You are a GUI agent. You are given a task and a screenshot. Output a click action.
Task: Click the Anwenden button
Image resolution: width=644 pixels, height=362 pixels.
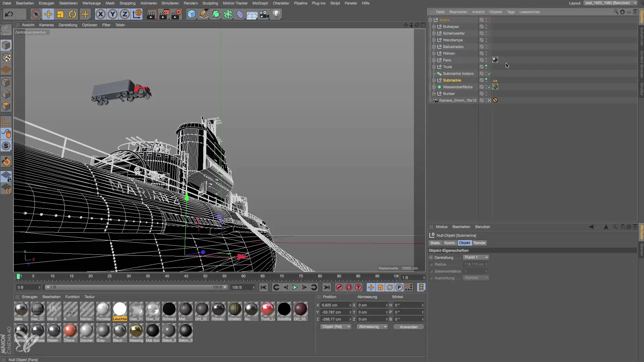pos(409,327)
